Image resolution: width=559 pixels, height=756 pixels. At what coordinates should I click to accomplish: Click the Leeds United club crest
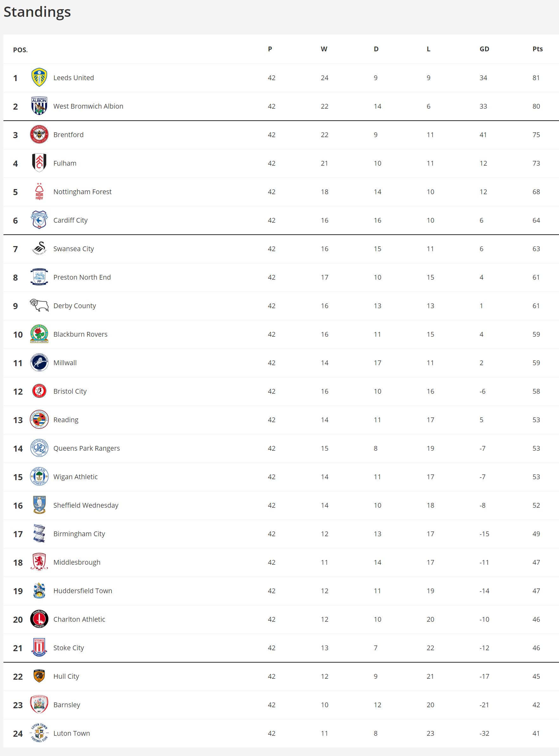(39, 77)
